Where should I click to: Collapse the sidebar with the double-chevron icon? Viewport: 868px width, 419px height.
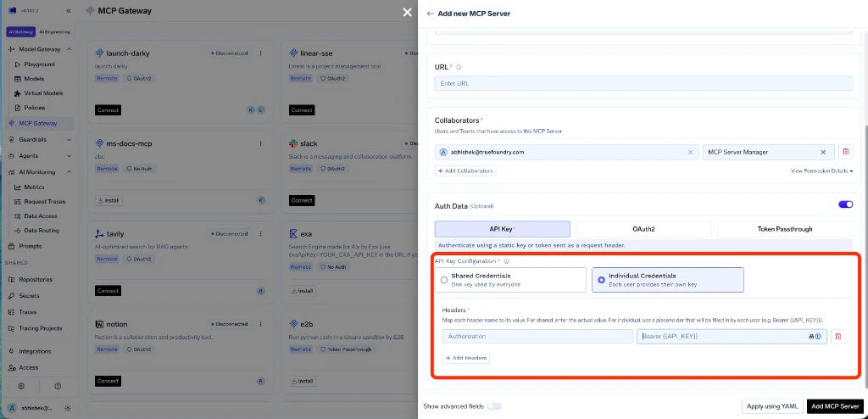click(x=68, y=11)
